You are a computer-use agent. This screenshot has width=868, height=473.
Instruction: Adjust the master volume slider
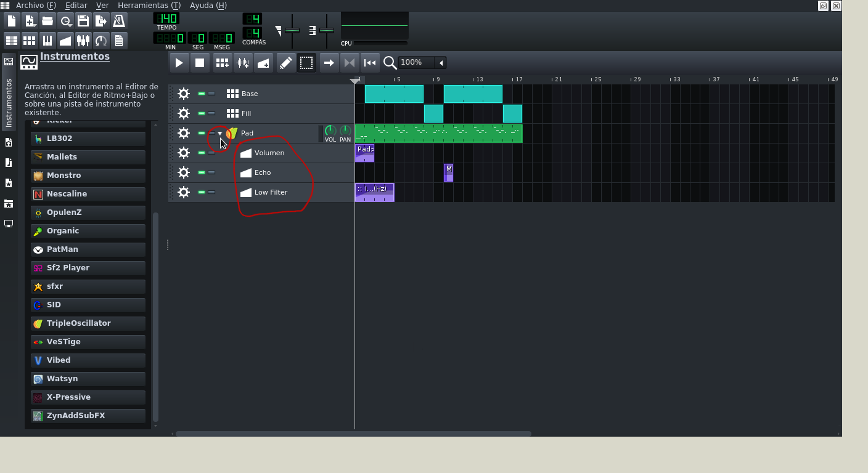(x=292, y=30)
